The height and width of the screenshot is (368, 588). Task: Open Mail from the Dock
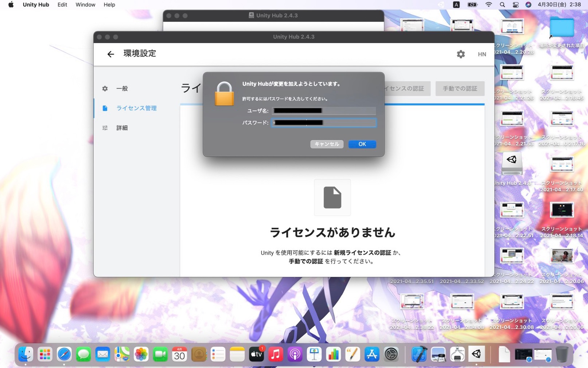[103, 354]
